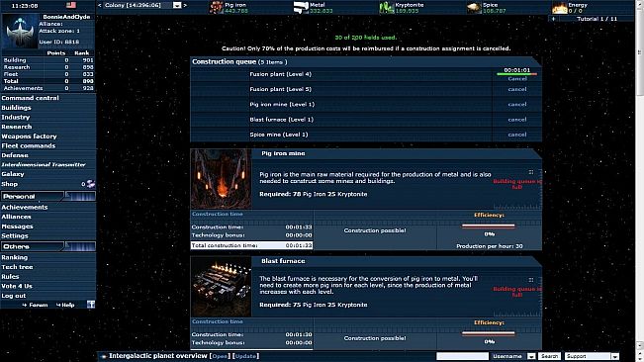Open the Shop menu item
The height and width of the screenshot is (362, 644).
coord(9,184)
